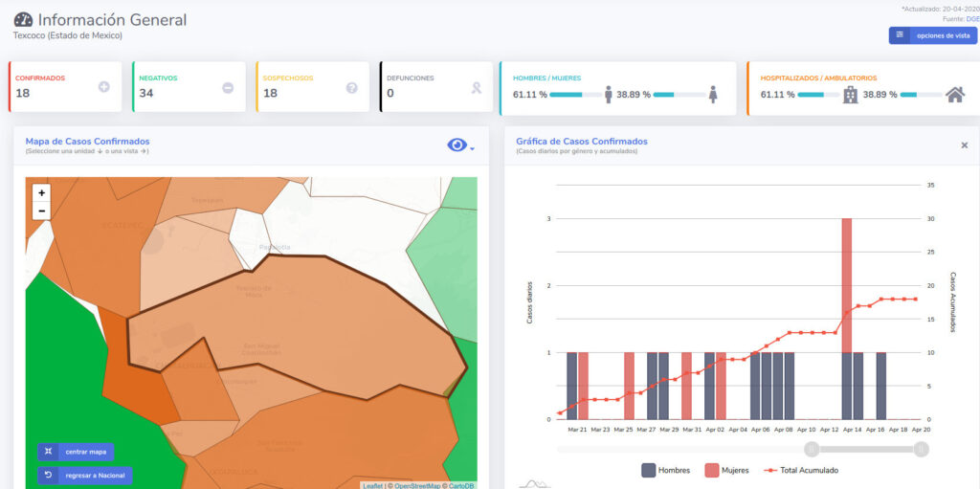The image size is (980, 489).
Task: Click regresar a Nacional button
Action: coord(84,475)
